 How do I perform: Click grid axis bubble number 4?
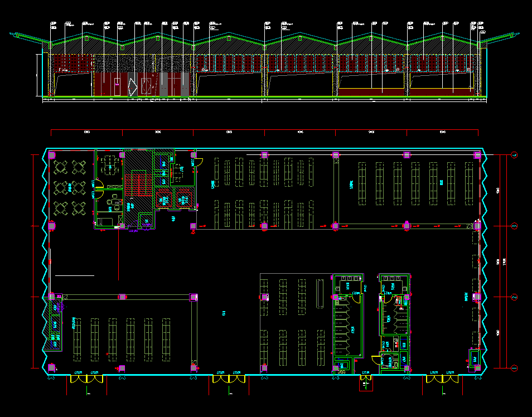[x=515, y=155]
